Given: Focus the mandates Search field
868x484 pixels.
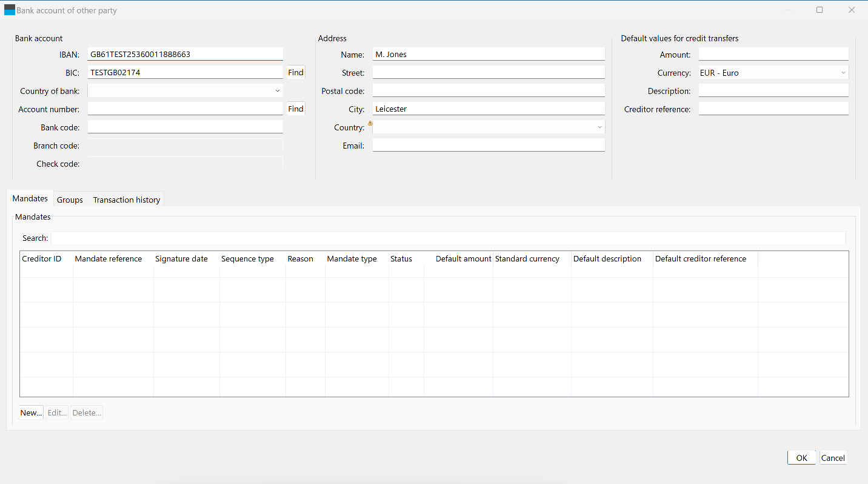Looking at the screenshot, I should point(448,238).
